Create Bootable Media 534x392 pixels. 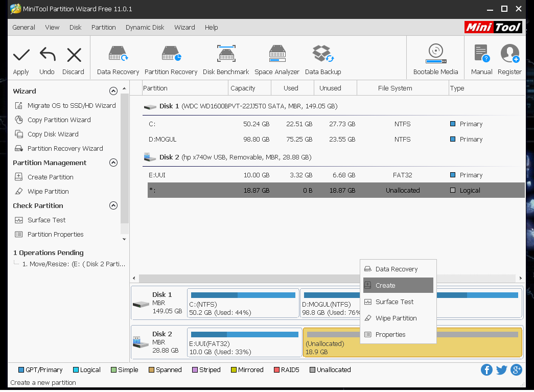(x=435, y=59)
